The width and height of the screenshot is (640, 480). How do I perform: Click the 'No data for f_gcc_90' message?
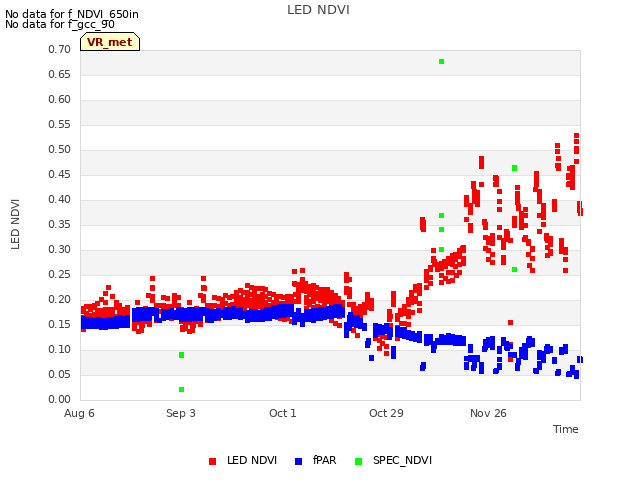click(x=60, y=24)
